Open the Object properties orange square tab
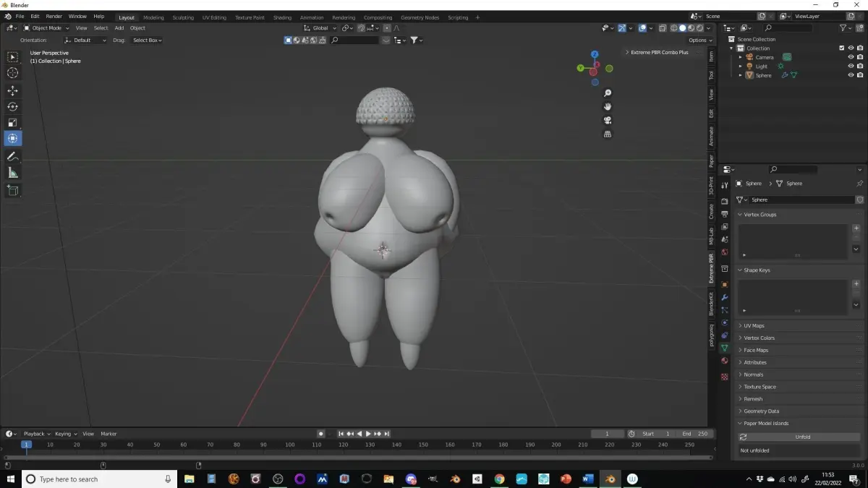 [725, 285]
